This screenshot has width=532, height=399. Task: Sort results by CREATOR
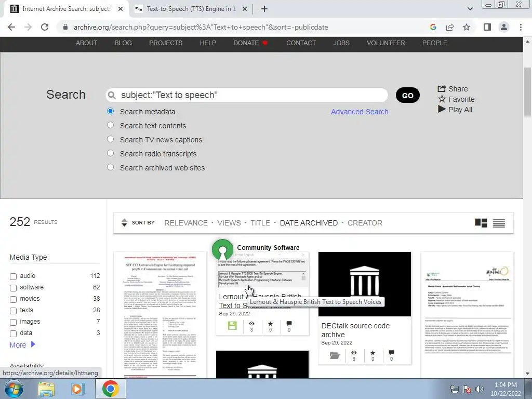tap(365, 223)
